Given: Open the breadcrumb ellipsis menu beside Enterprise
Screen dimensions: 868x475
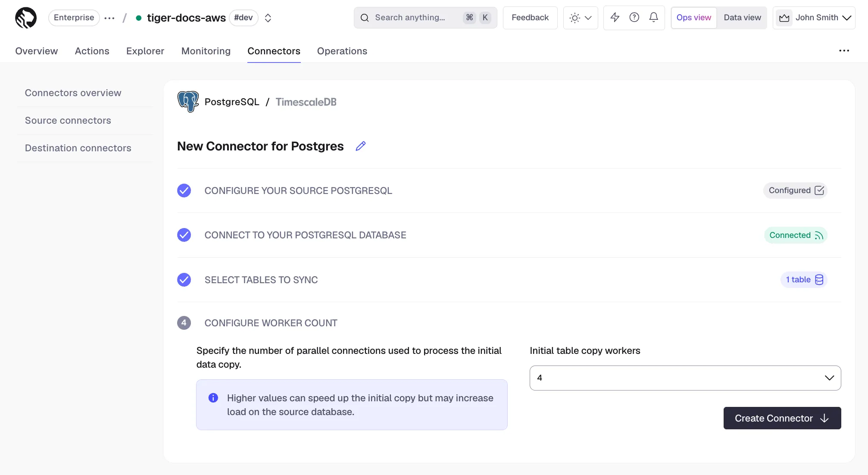Looking at the screenshot, I should 109,18.
